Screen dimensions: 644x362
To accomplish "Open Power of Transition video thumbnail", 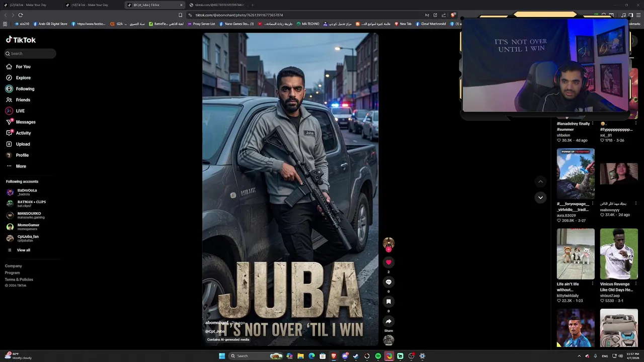I will (576, 173).
